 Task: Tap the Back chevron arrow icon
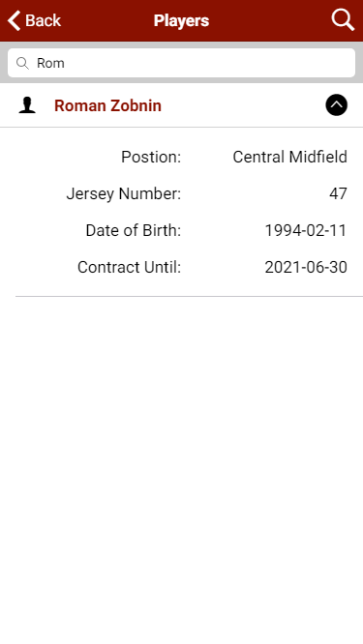pyautogui.click(x=14, y=20)
